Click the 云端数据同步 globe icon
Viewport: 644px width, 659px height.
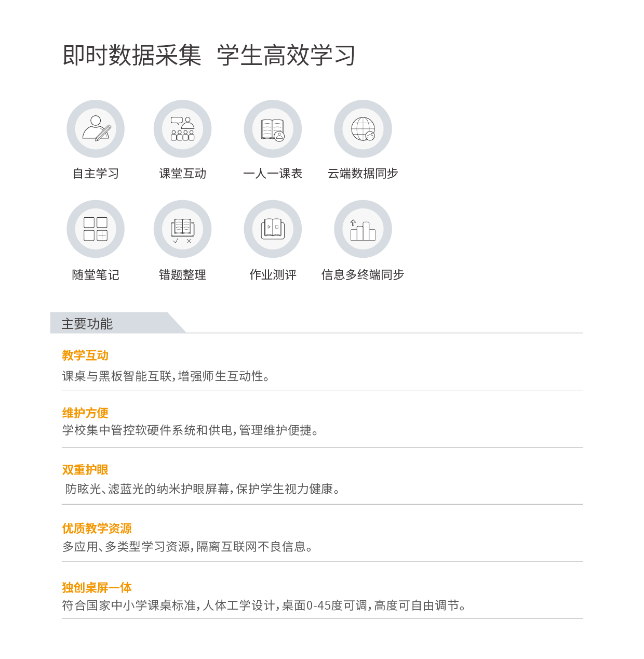point(363,129)
